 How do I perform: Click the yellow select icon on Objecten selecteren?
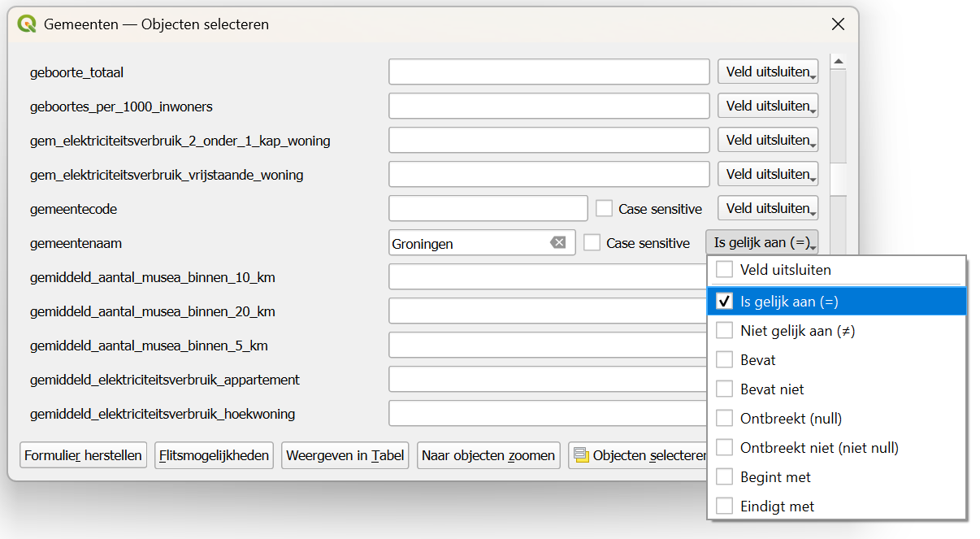point(581,455)
